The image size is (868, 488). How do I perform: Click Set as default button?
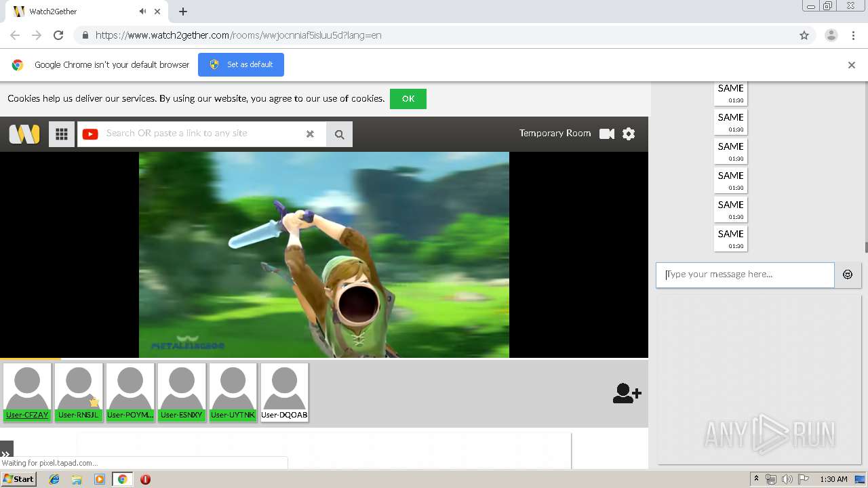241,64
